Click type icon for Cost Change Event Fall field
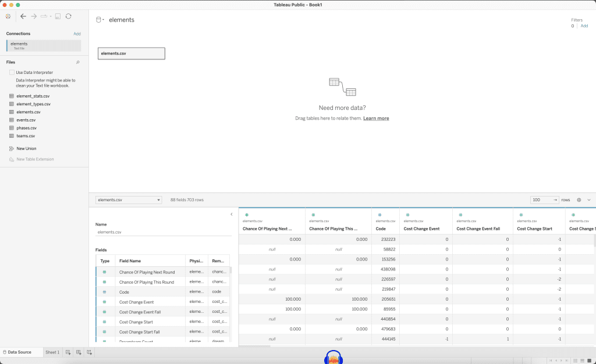Screen dimensions: 596x364 click(x=104, y=312)
